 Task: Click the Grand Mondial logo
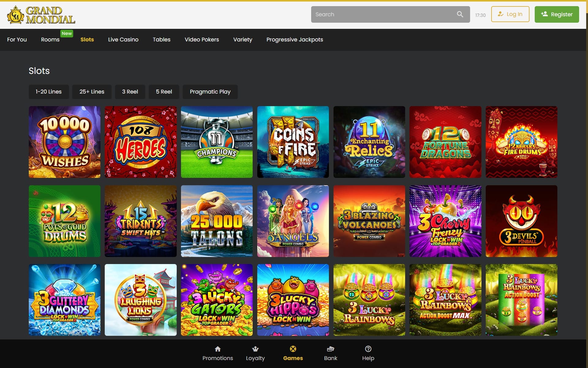pyautogui.click(x=41, y=15)
